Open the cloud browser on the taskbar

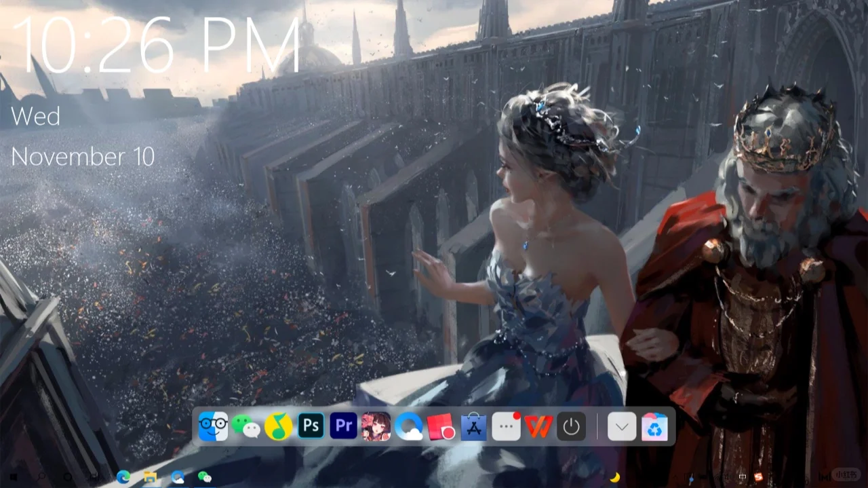(178, 477)
